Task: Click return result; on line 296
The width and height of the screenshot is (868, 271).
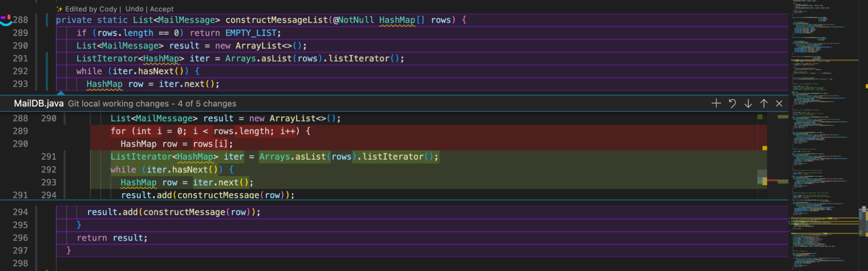Action: (112, 238)
